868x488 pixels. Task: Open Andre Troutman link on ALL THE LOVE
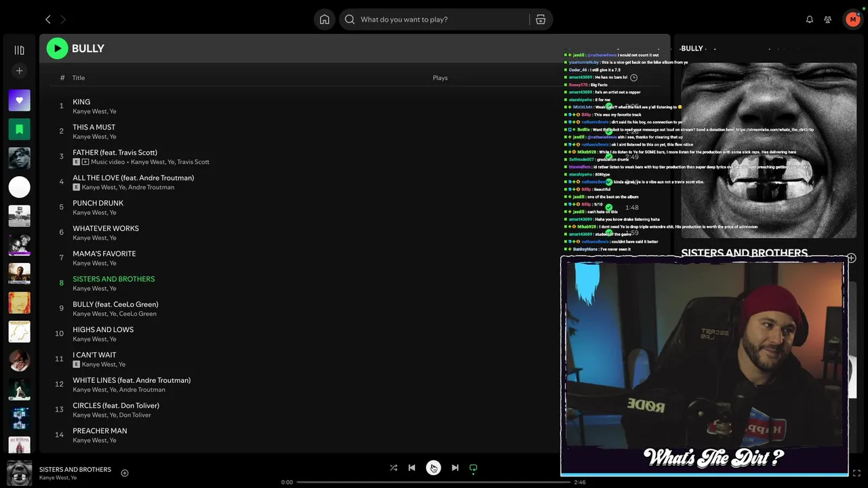tap(151, 187)
